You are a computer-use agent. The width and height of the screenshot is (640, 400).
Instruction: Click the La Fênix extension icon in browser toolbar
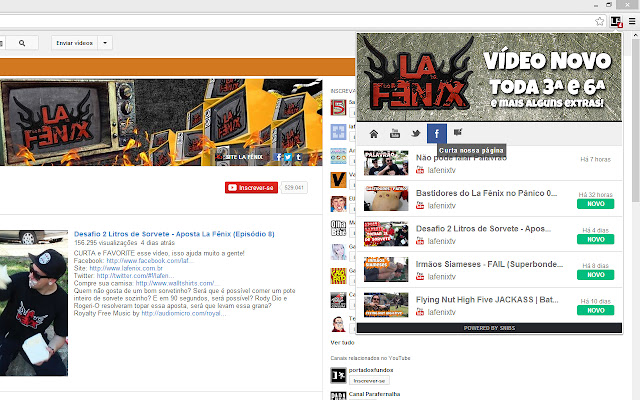(616, 21)
